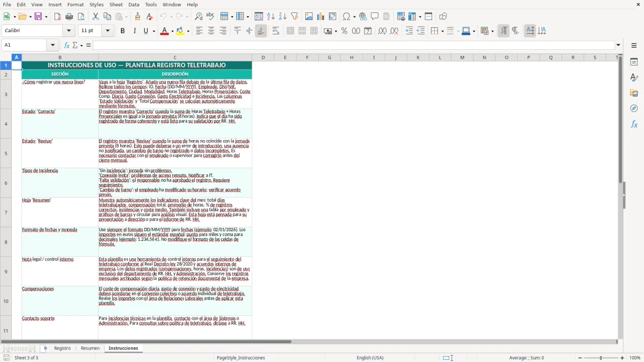Click the AutoFilter funnel icon
Viewport: 644px width, 362px height.
click(294, 17)
